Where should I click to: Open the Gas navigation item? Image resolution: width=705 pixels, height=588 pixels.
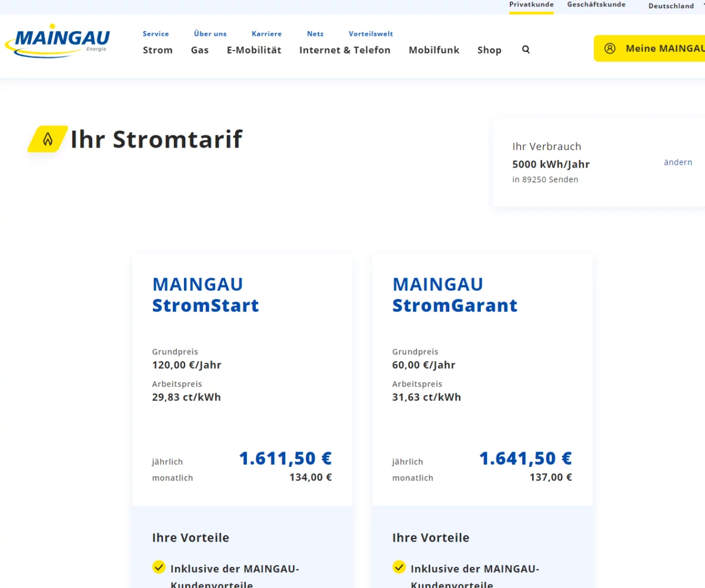200,50
